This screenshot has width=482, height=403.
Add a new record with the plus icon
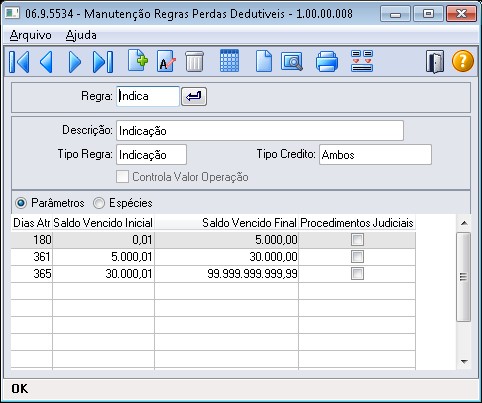(x=138, y=60)
